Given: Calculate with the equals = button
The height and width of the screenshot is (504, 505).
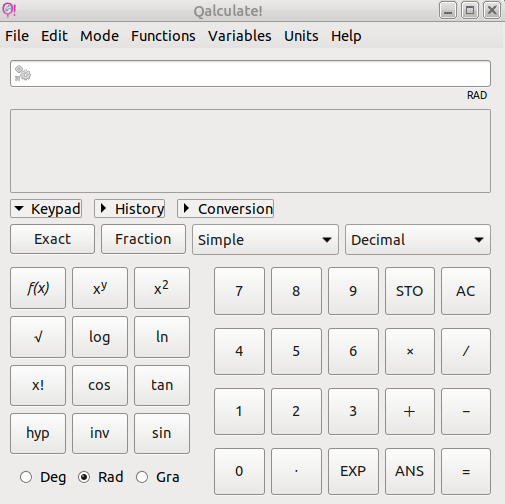Looking at the screenshot, I should click(x=466, y=471).
